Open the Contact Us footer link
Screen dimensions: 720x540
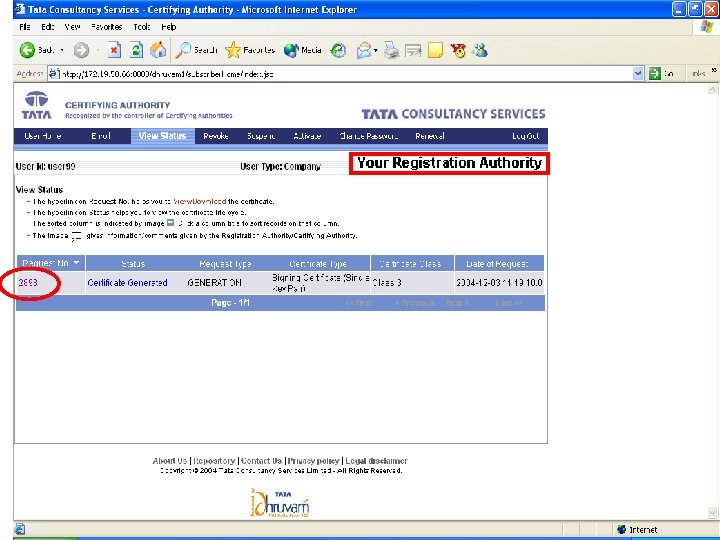pos(261,461)
